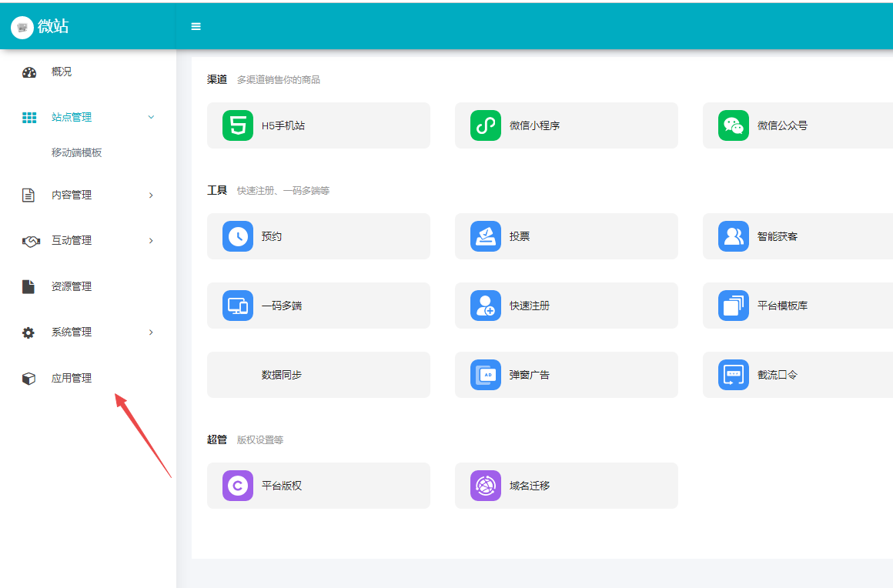Click the 域名迁移 globe icon
The height and width of the screenshot is (588, 893).
(x=485, y=486)
